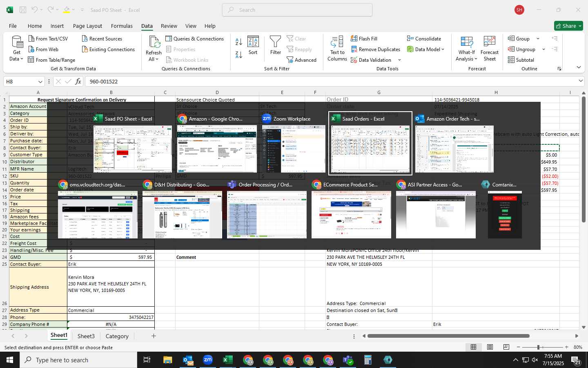Switch to Page Break Preview in status bar
Screen dimensions: 588x368
(x=506, y=347)
